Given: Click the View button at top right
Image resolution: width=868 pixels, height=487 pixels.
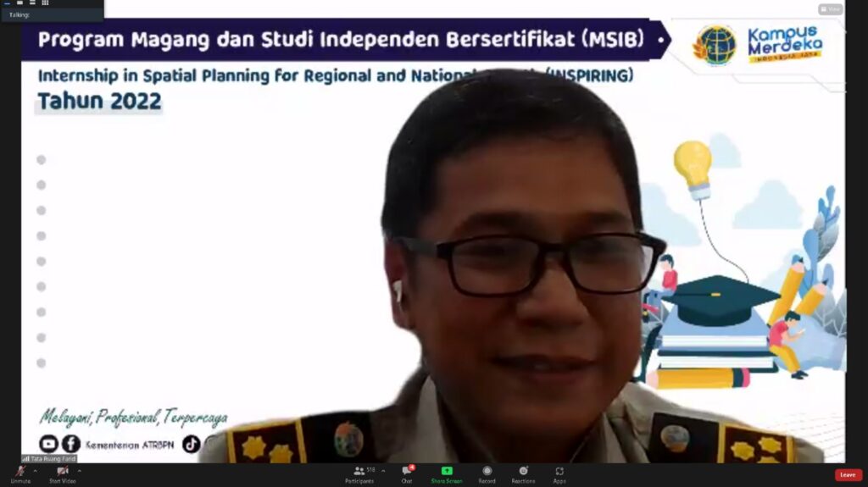Looking at the screenshot, I should [830, 9].
